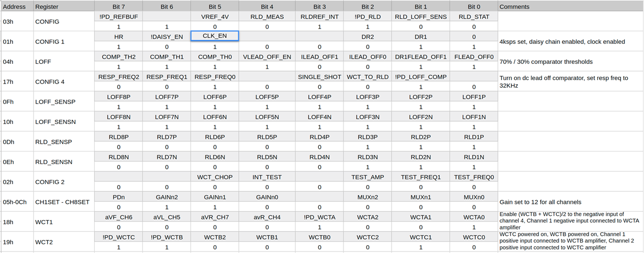644x253 pixels.
Task: Select the TEST_AMP bit cell
Action: pyautogui.click(x=368, y=177)
